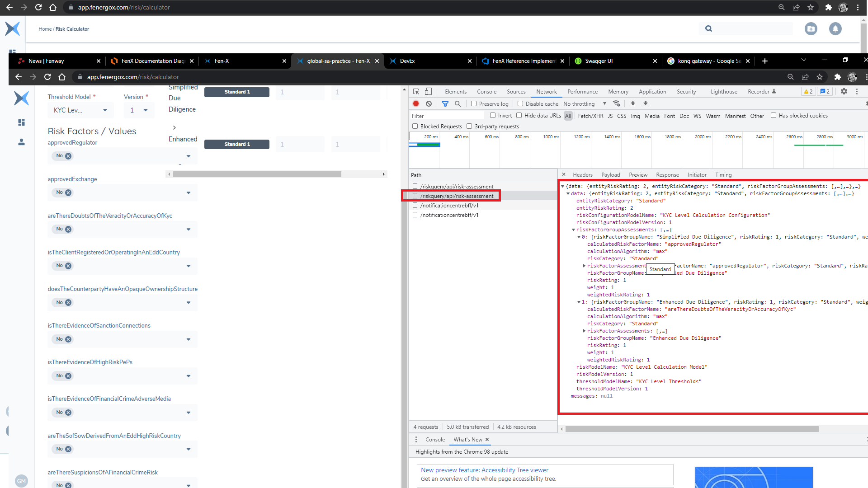Clear the network log

[429, 103]
